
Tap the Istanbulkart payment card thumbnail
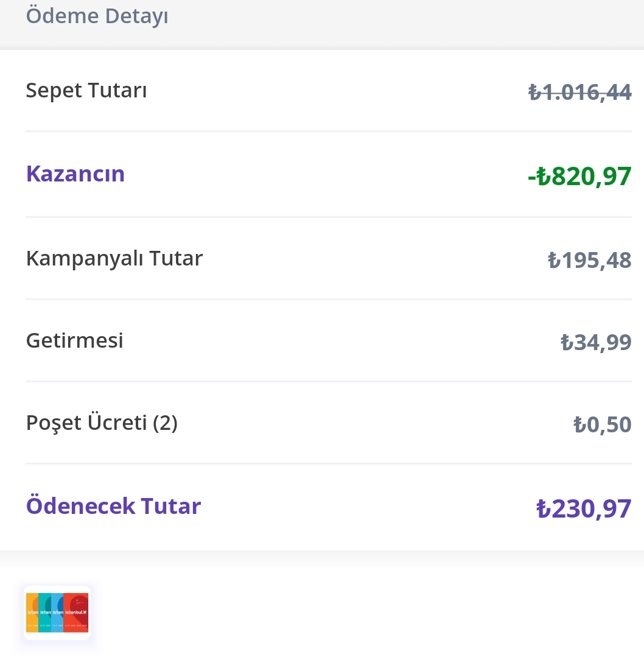(57, 612)
